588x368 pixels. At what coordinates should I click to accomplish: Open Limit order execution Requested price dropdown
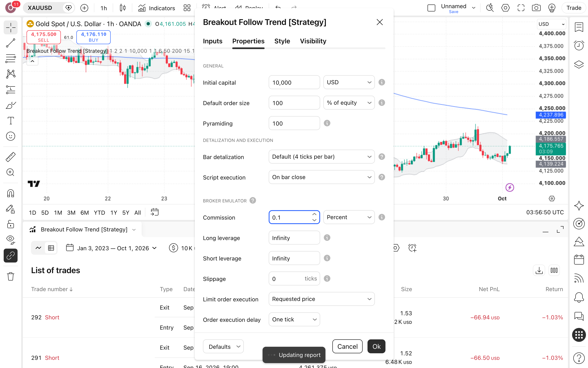(322, 299)
